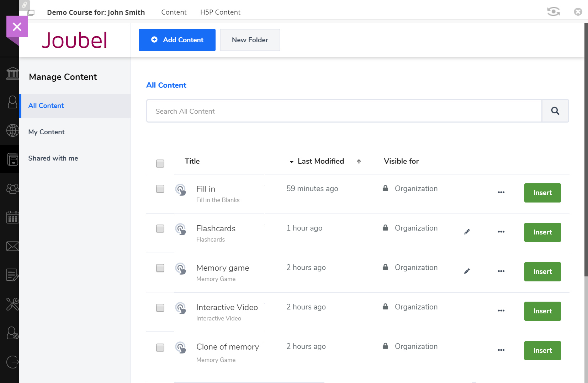Image resolution: width=588 pixels, height=383 pixels.
Task: Click the globe icon in left sidebar
Action: pyautogui.click(x=12, y=130)
